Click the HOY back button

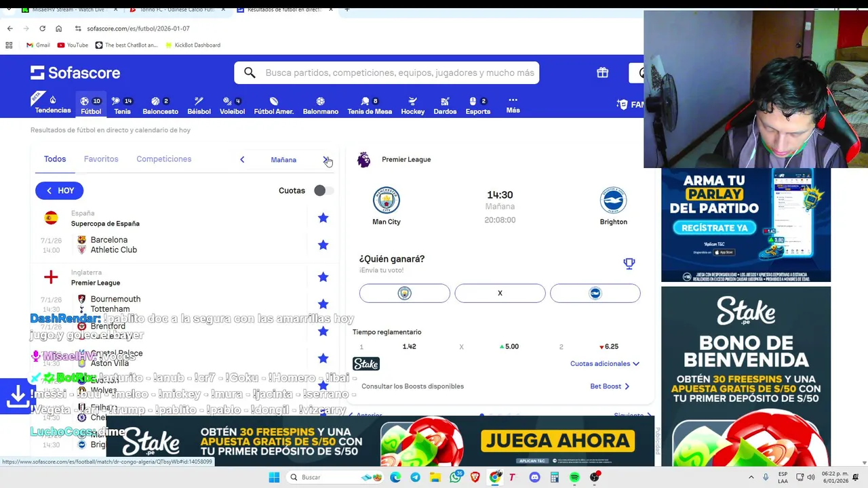[60, 190]
